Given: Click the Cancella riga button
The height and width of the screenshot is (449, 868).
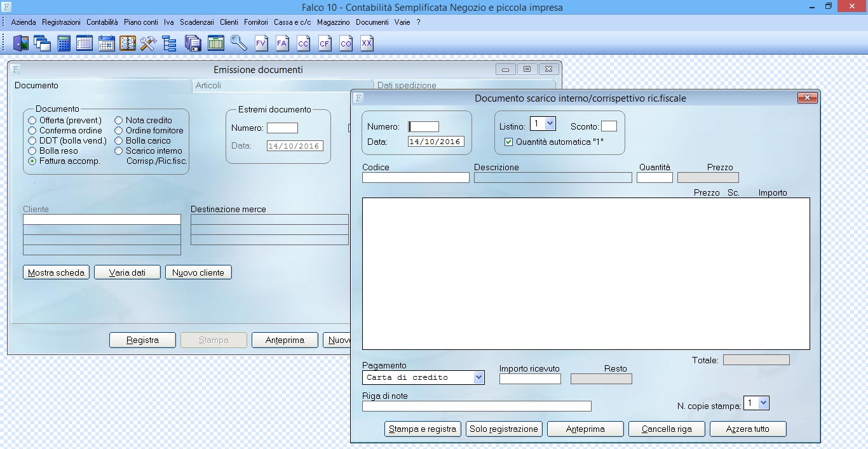Looking at the screenshot, I should click(667, 429).
